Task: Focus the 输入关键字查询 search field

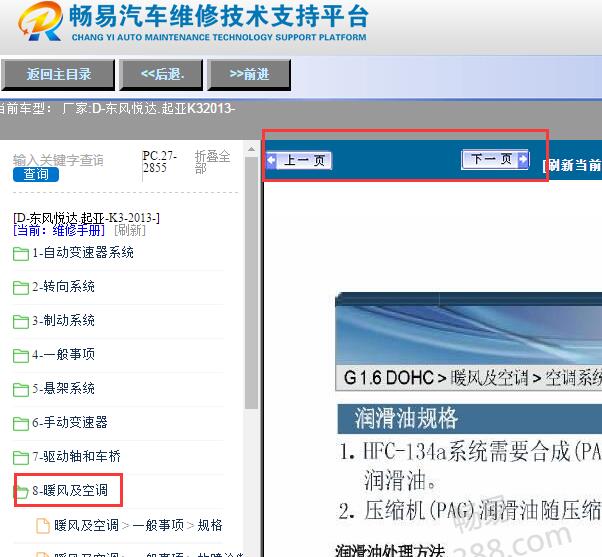Action: pos(58,160)
